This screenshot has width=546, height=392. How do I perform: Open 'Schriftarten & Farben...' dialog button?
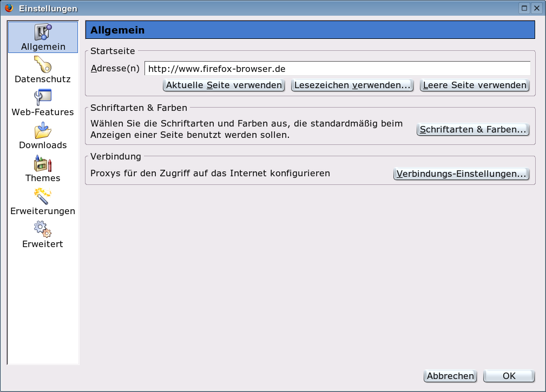pos(473,130)
